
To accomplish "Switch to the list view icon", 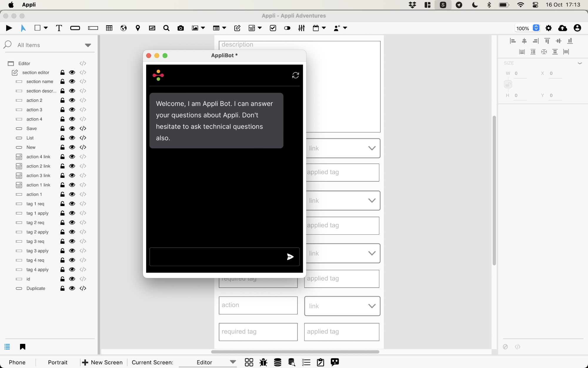I will pyautogui.click(x=7, y=347).
